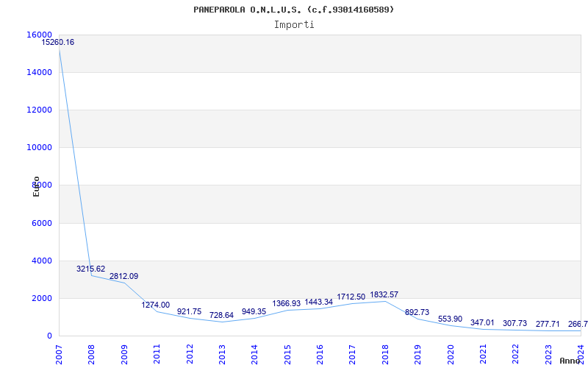Select the 307.73 data label
This screenshot has height=368, width=588.
tap(515, 323)
